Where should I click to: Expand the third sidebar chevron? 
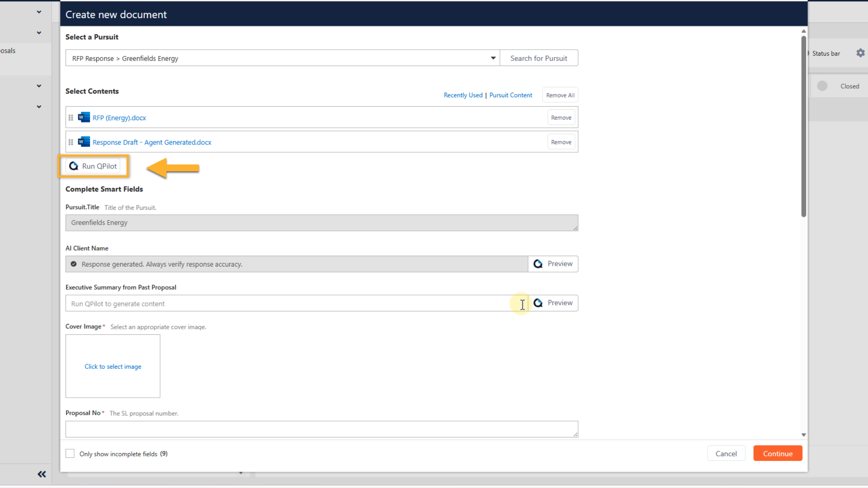(x=39, y=86)
